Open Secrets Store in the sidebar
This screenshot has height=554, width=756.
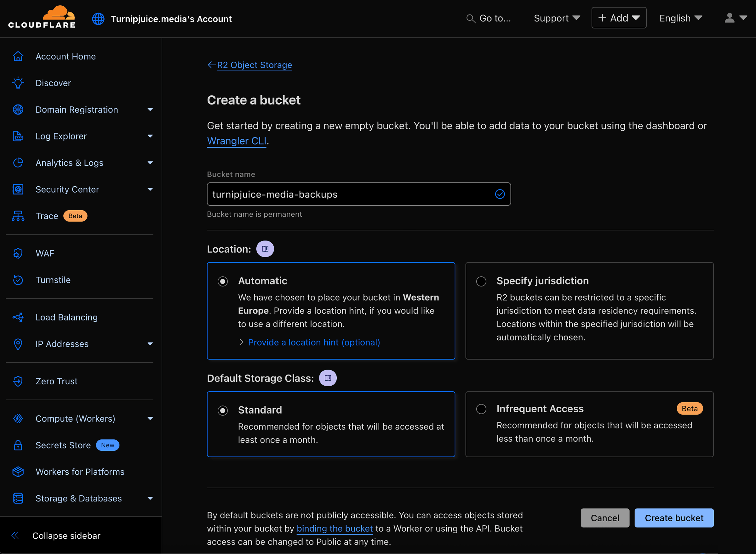pos(63,445)
